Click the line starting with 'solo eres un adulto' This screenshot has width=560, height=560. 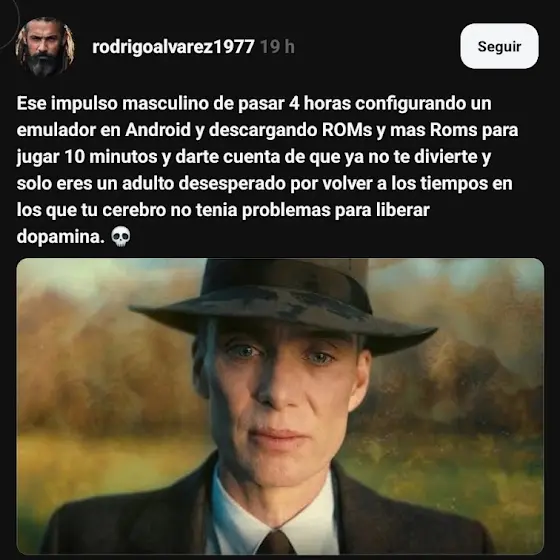[265, 184]
